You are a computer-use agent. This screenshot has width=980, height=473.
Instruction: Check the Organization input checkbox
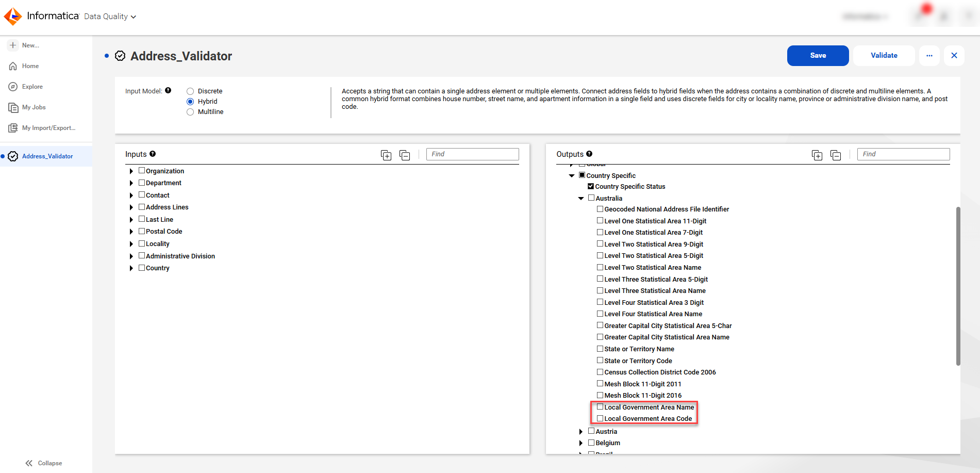click(142, 170)
